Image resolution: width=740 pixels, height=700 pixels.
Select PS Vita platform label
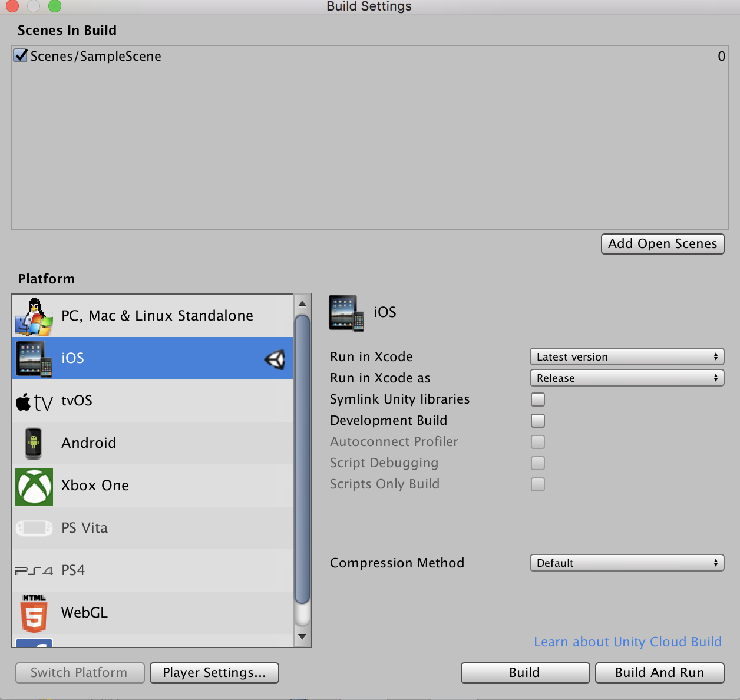(x=84, y=528)
